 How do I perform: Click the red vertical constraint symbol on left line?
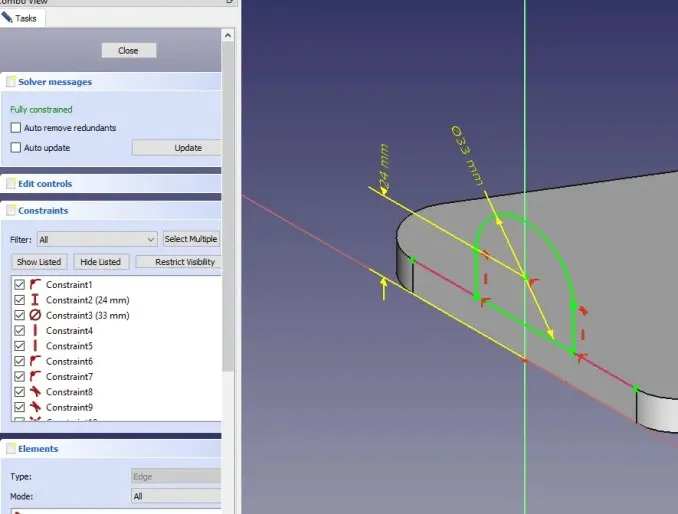click(x=486, y=278)
